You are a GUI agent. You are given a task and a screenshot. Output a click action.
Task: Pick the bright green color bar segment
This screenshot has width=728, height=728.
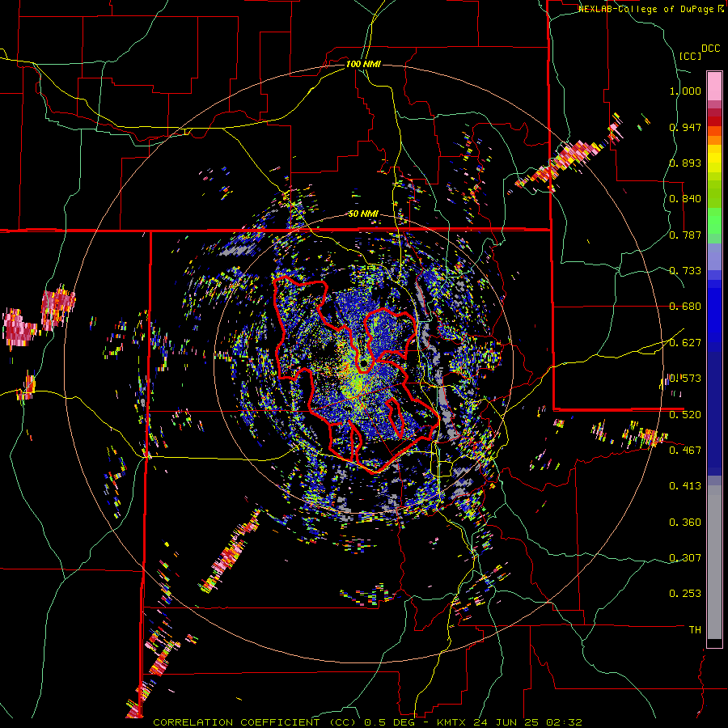pyautogui.click(x=714, y=220)
